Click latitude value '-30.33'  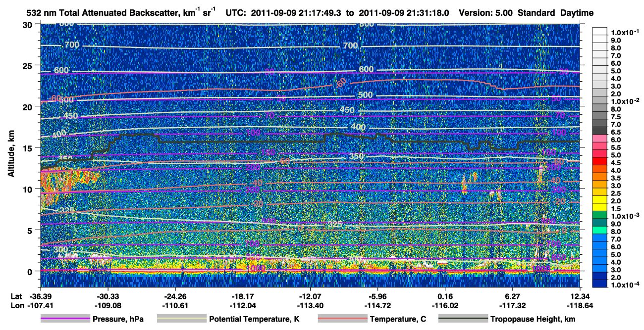[108, 296]
